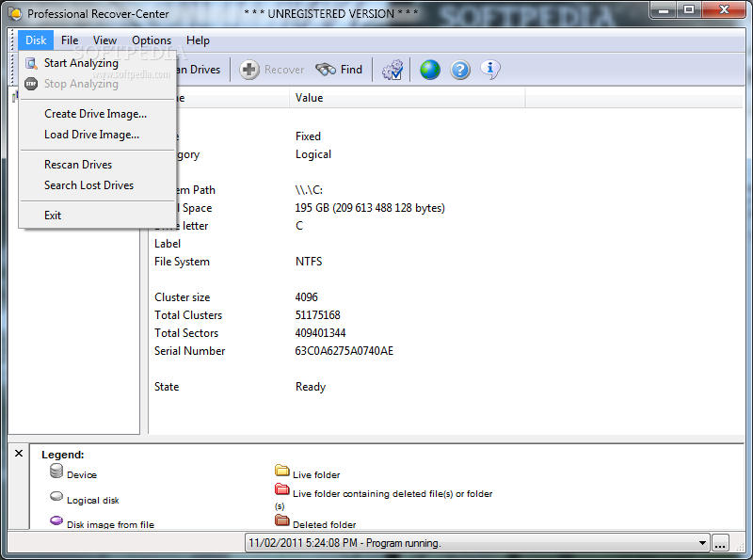Click the info speech bubble icon

point(490,69)
